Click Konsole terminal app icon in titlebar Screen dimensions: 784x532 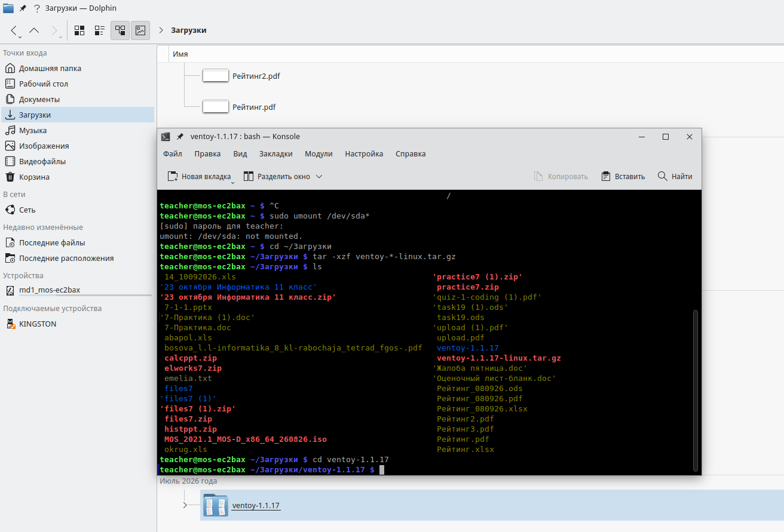[166, 137]
